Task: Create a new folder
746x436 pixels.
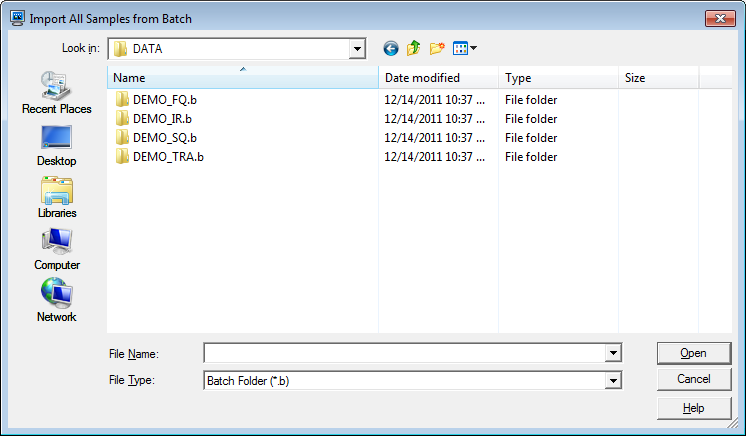Action: pyautogui.click(x=437, y=48)
